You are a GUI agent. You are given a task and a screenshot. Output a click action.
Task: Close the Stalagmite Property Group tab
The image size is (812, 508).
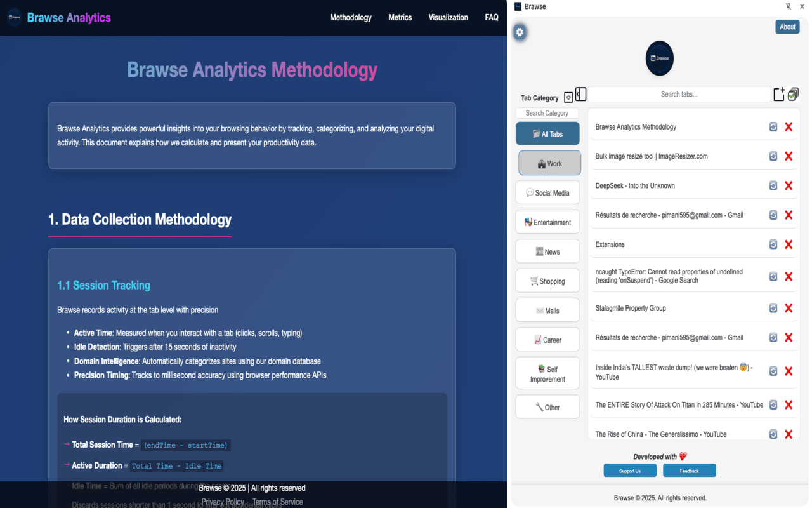(x=789, y=308)
